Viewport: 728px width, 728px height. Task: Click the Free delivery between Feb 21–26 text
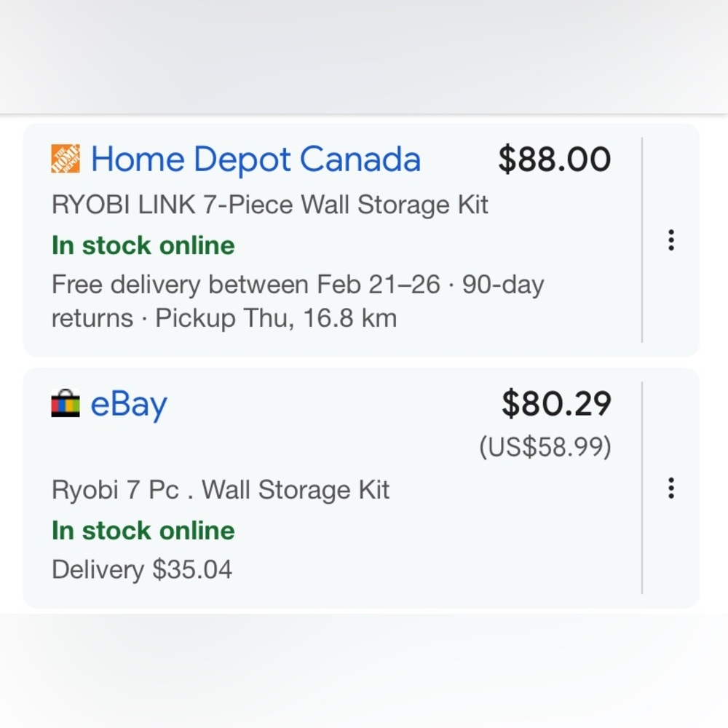click(x=245, y=284)
